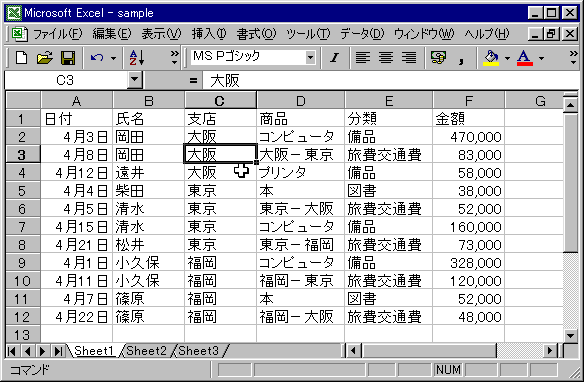Expand more standard toolbar buttons
The image size is (584, 382).
click(x=174, y=58)
